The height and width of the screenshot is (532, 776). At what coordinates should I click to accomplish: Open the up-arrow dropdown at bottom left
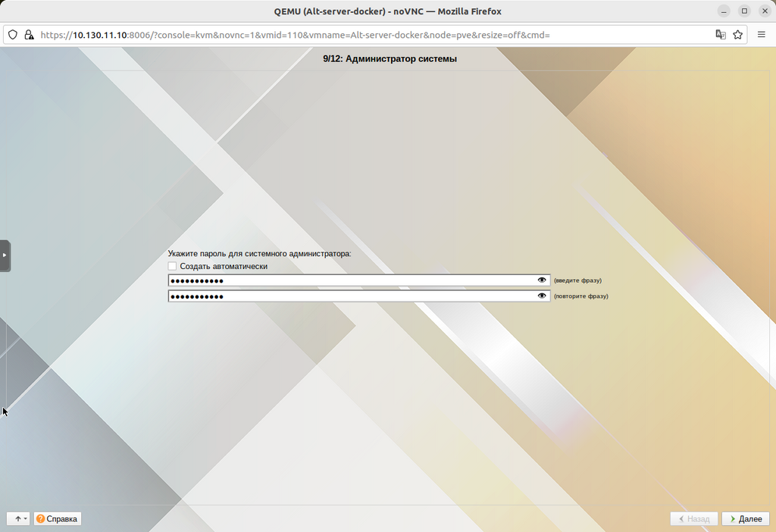(18, 519)
